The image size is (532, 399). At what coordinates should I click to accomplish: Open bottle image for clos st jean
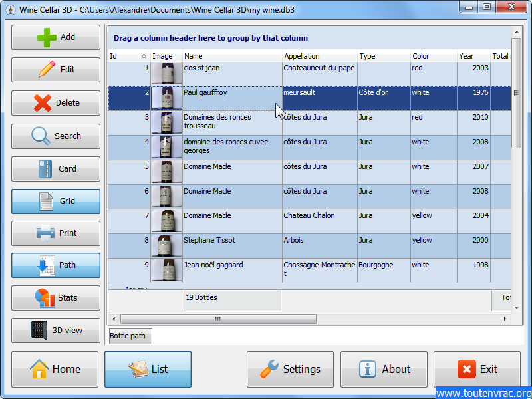click(166, 73)
